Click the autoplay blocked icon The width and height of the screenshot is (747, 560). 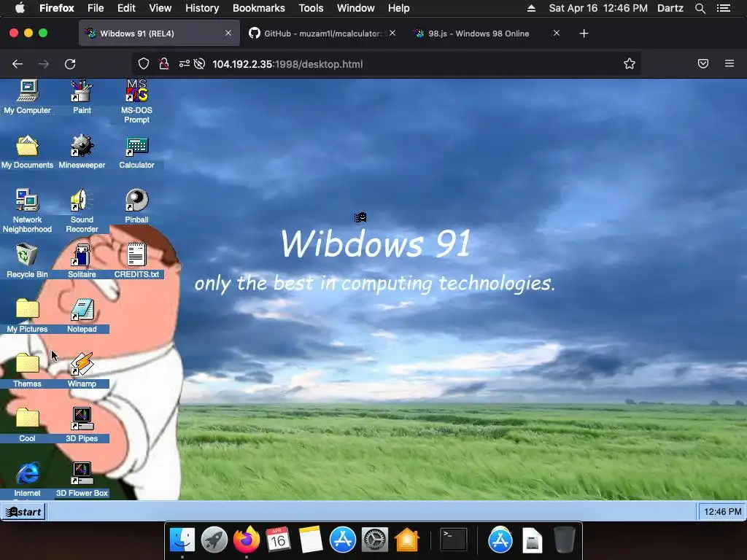(200, 64)
